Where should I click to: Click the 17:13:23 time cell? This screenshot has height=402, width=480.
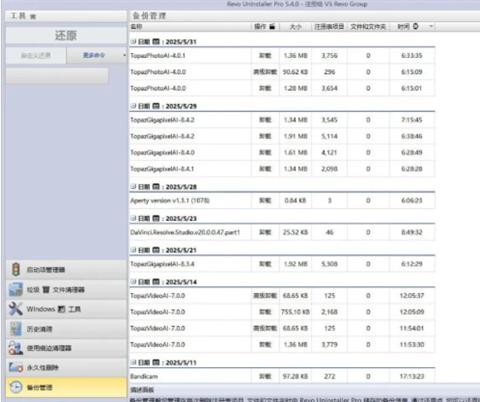[412, 376]
